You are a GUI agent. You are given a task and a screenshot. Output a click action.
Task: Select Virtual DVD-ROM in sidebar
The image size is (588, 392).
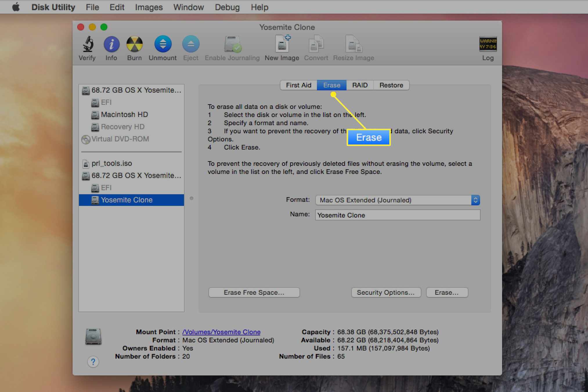click(x=131, y=139)
